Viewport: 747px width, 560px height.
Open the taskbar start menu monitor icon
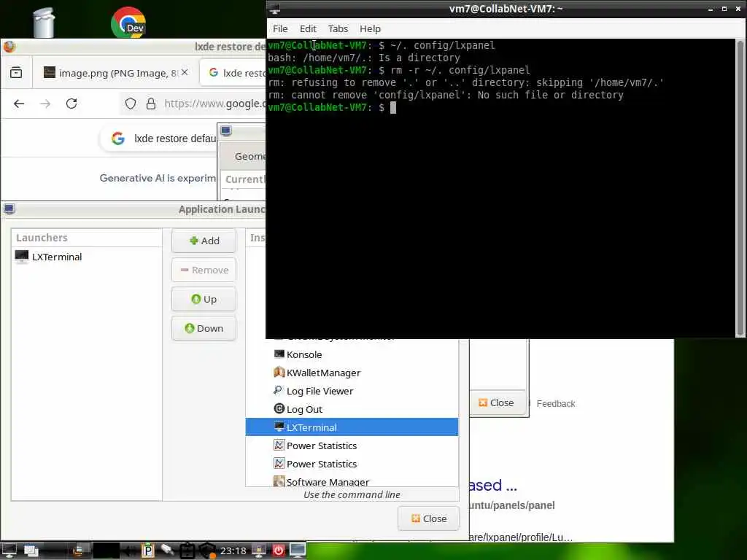click(x=9, y=551)
